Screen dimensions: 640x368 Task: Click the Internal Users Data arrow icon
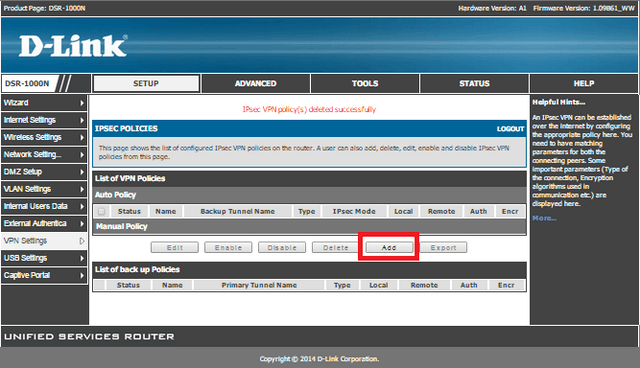pos(82,206)
